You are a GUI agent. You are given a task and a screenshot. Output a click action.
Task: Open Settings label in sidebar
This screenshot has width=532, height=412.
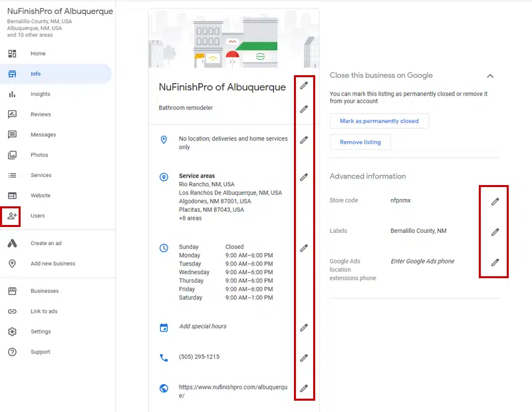(x=41, y=331)
